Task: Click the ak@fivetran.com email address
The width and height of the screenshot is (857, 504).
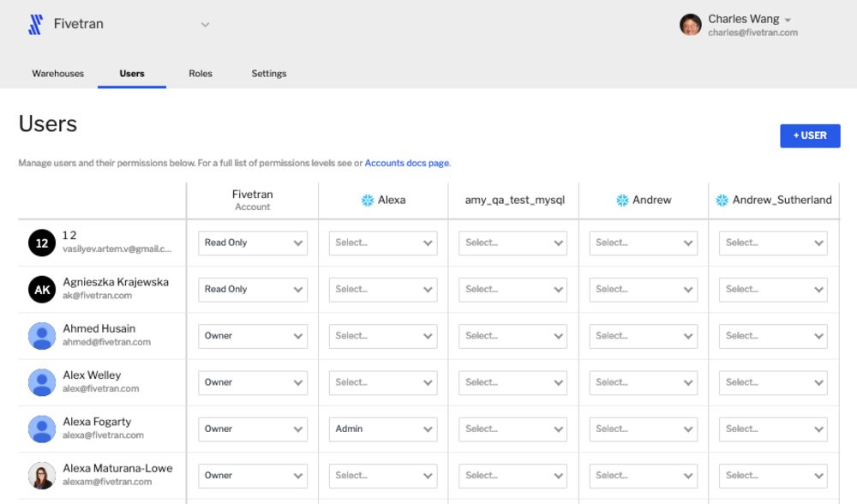Action: click(x=98, y=296)
